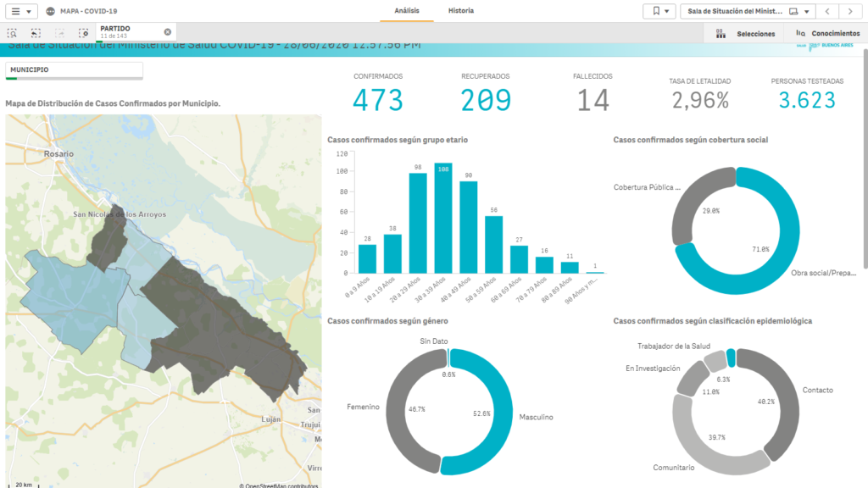
Task: Select the 30 a 39 Años bar
Action: click(442, 219)
